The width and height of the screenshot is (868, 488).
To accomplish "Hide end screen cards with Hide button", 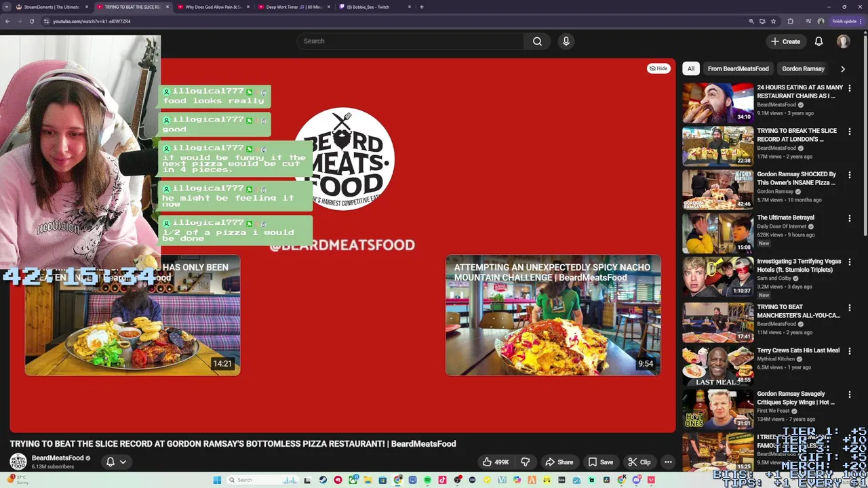I will [x=658, y=68].
